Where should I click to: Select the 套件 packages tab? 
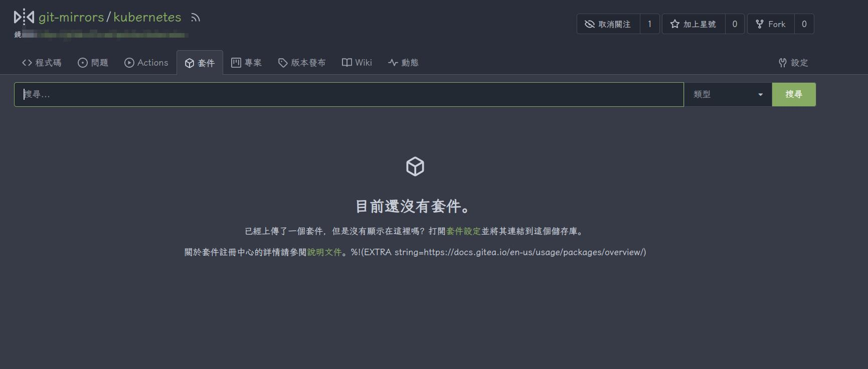tap(200, 63)
